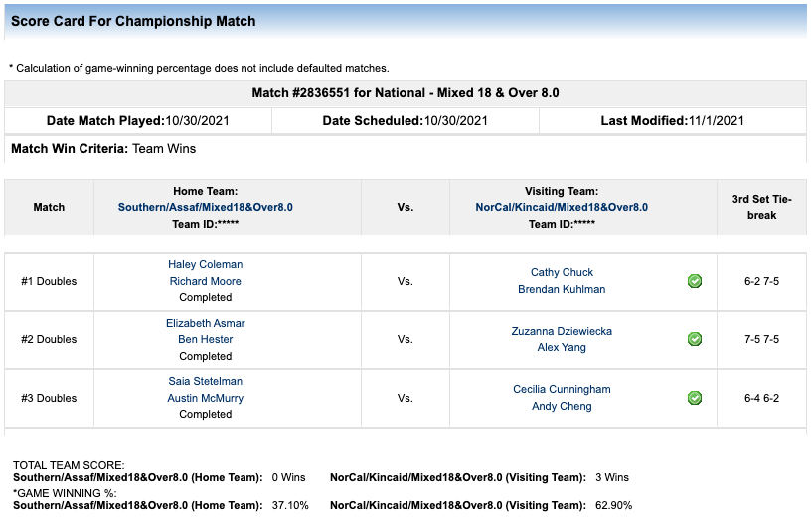The height and width of the screenshot is (517, 812).
Task: Click the 3rd Set Tie-break column header
Action: 761,207
